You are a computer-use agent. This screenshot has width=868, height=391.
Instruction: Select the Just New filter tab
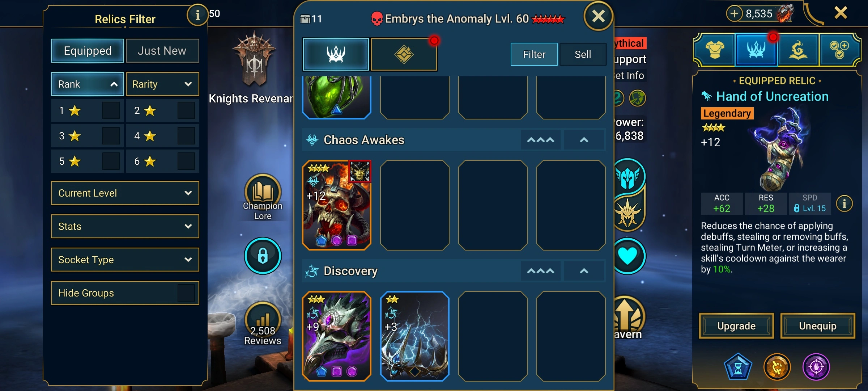(162, 51)
